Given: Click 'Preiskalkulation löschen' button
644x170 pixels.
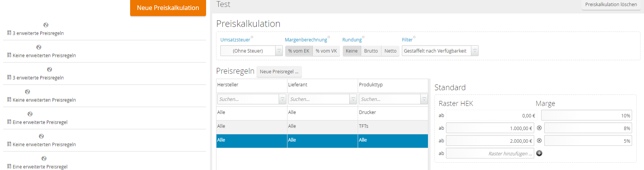Looking at the screenshot, I should [x=611, y=5].
